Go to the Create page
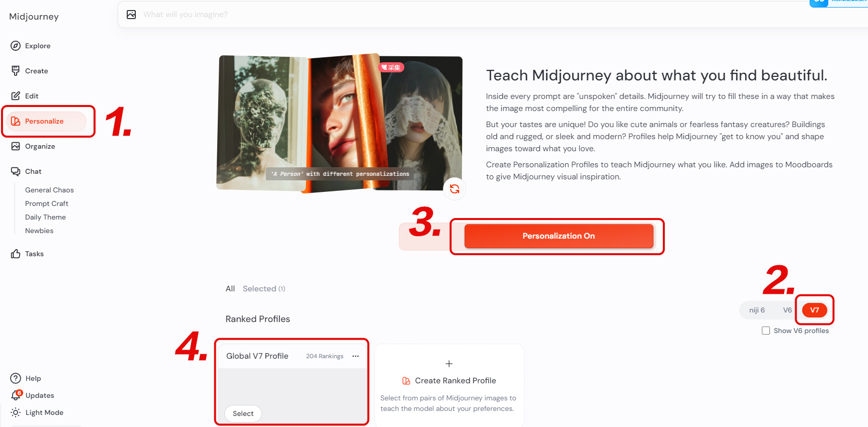This screenshot has width=868, height=427. [37, 71]
